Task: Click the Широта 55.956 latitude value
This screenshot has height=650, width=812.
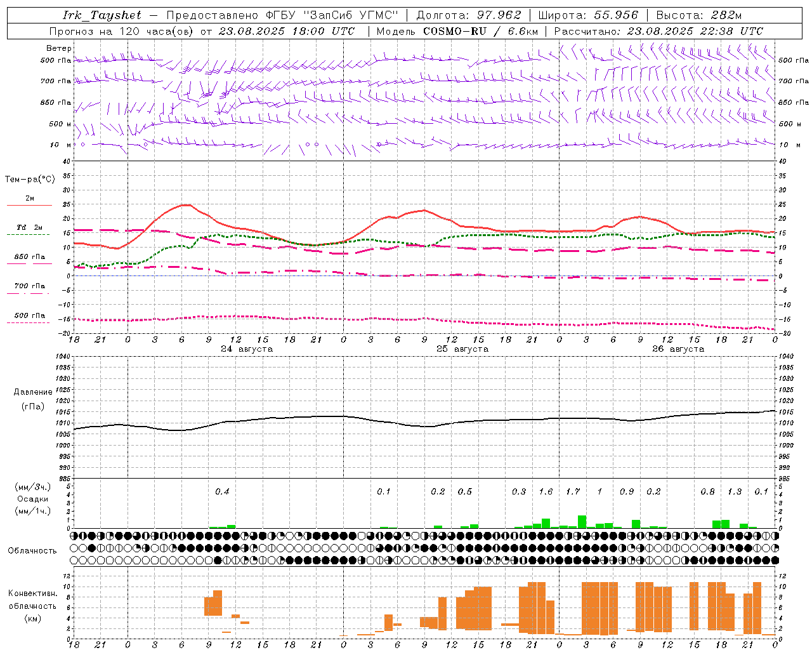Action: [587, 15]
